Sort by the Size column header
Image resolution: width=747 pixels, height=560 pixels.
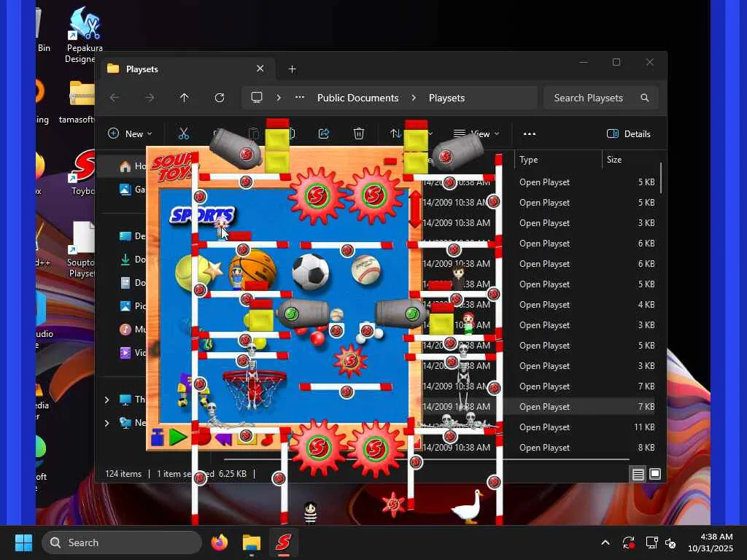coord(630,160)
